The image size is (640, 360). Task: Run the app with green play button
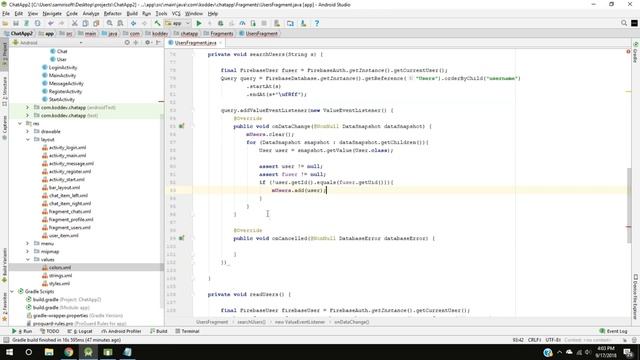click(x=199, y=23)
